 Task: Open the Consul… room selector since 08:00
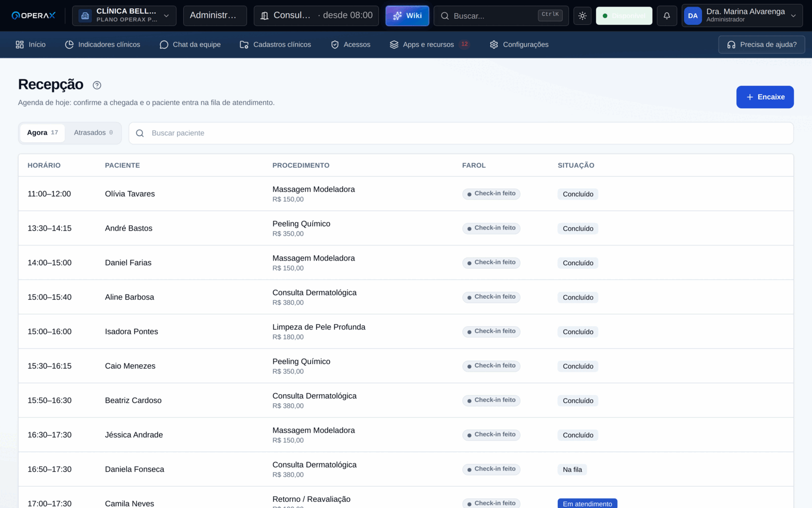[x=316, y=16]
